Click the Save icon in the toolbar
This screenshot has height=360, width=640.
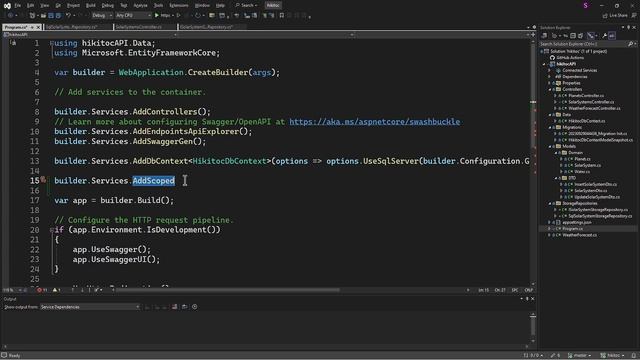click(51, 16)
